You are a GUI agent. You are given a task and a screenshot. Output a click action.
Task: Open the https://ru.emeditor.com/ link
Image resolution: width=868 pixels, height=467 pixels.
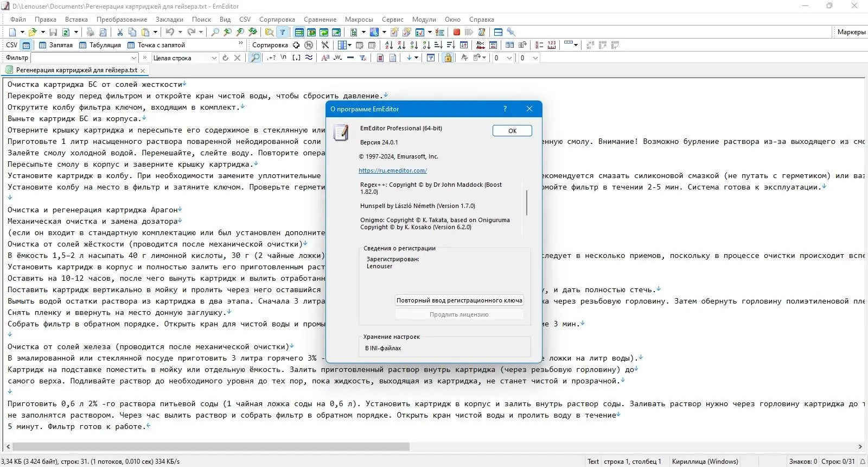point(393,171)
